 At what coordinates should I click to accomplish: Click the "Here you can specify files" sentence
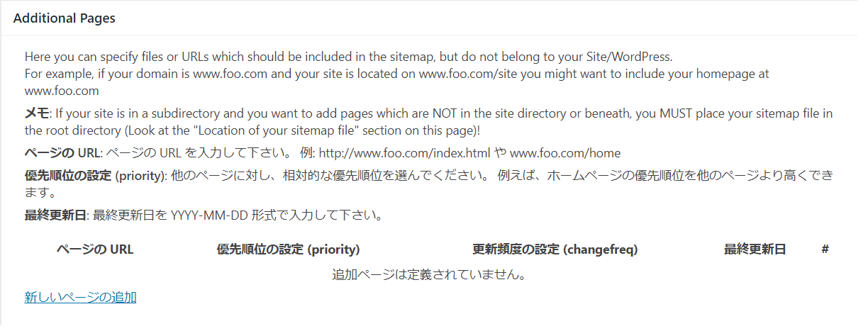tap(347, 56)
